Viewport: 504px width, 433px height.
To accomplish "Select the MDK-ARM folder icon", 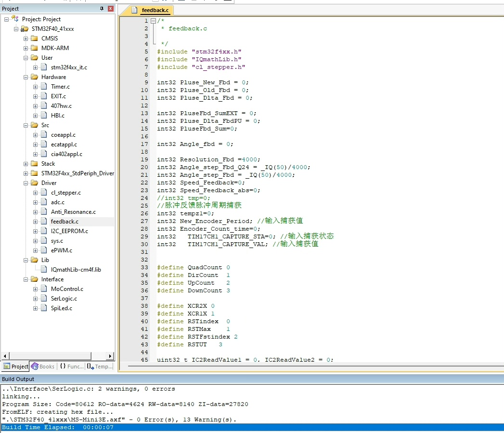I will pos(34,48).
